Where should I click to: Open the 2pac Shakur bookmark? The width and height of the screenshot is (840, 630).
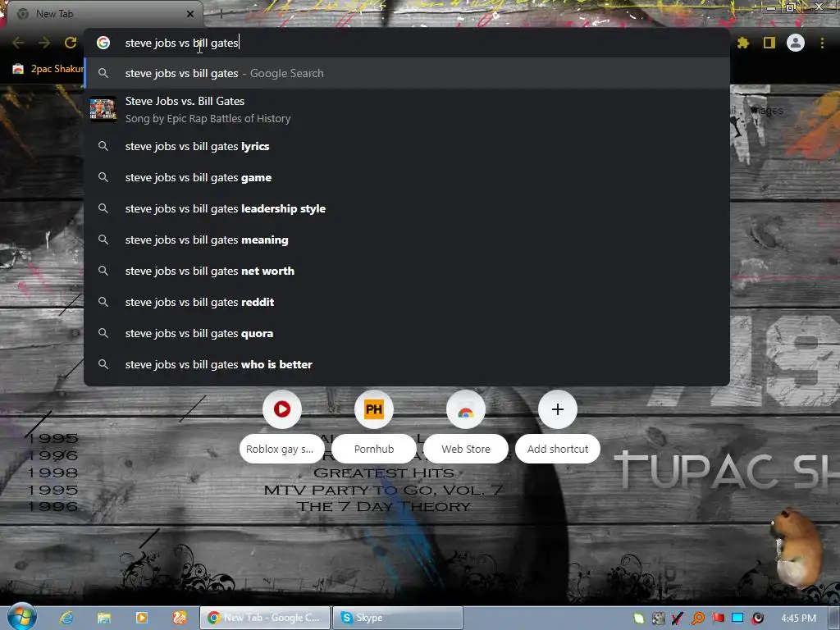click(48, 69)
